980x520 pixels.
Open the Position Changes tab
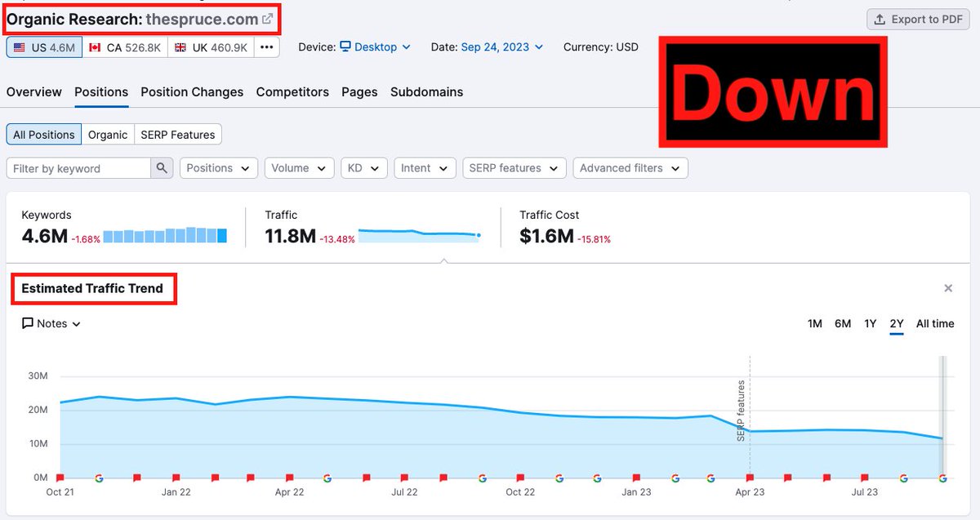coord(192,92)
